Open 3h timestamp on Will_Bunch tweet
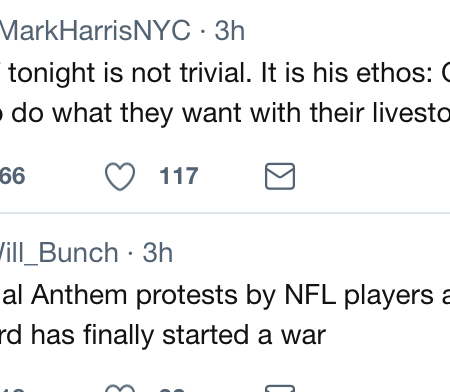The width and height of the screenshot is (450, 392). [158, 253]
